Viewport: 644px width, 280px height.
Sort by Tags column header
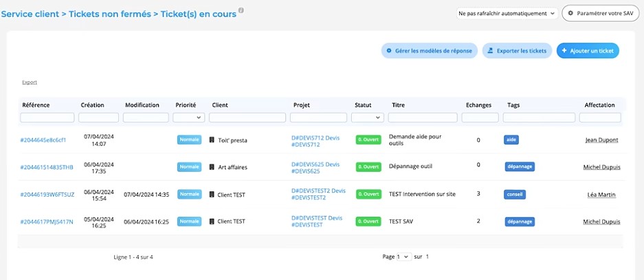click(513, 105)
